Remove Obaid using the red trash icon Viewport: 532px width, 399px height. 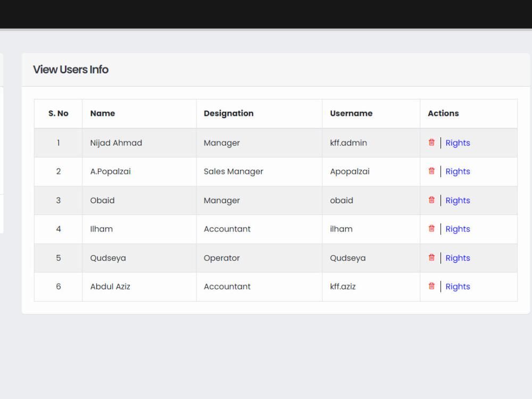pyautogui.click(x=431, y=200)
